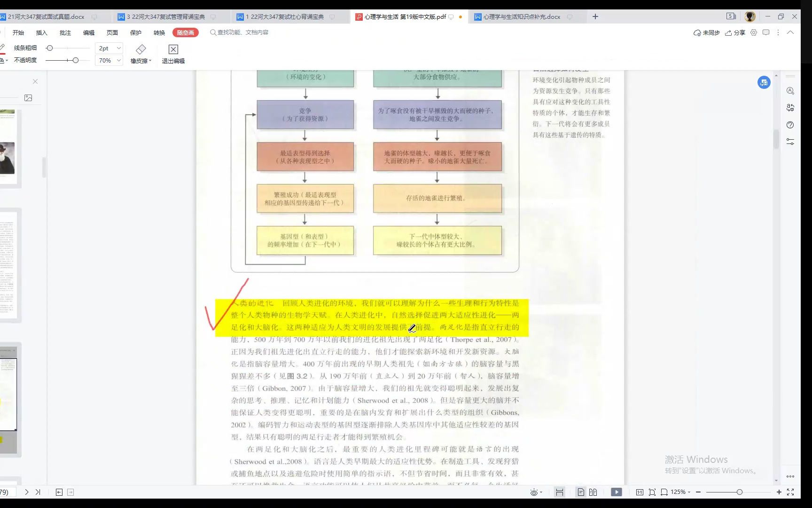Viewport: 812px width, 508px height.
Task: Open the settings gear icon
Action: coord(754,32)
